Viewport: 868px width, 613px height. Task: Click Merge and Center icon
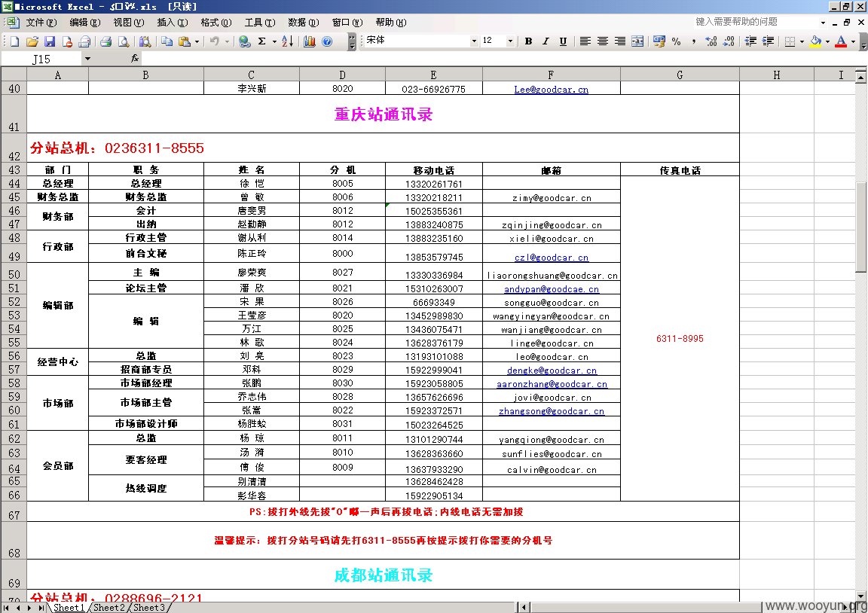click(x=637, y=41)
